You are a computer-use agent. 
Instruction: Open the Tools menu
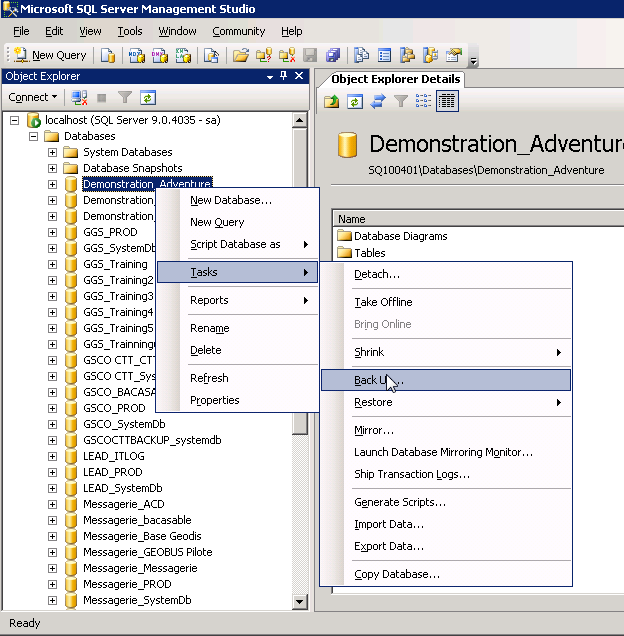[x=130, y=31]
